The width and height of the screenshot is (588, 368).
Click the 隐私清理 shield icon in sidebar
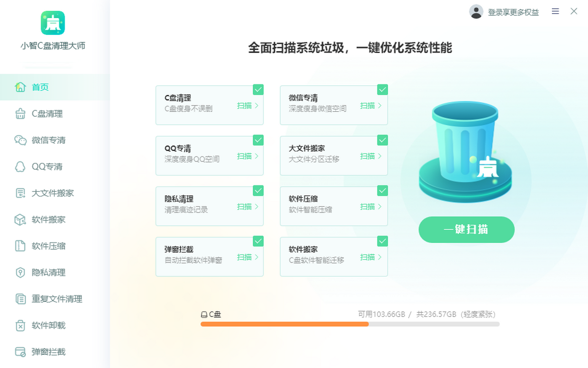click(x=20, y=273)
